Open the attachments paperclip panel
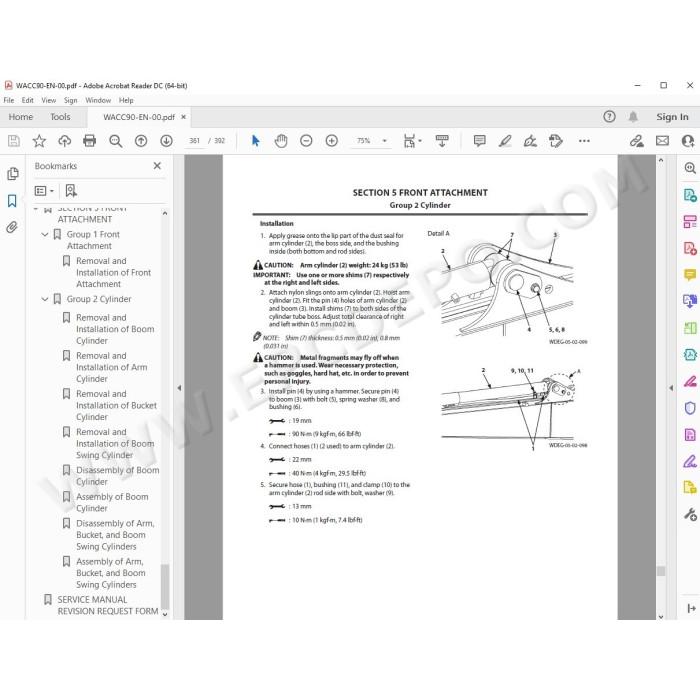 click(x=12, y=228)
